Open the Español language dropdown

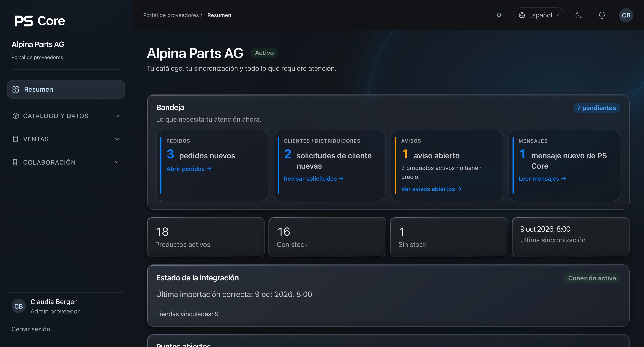click(539, 15)
